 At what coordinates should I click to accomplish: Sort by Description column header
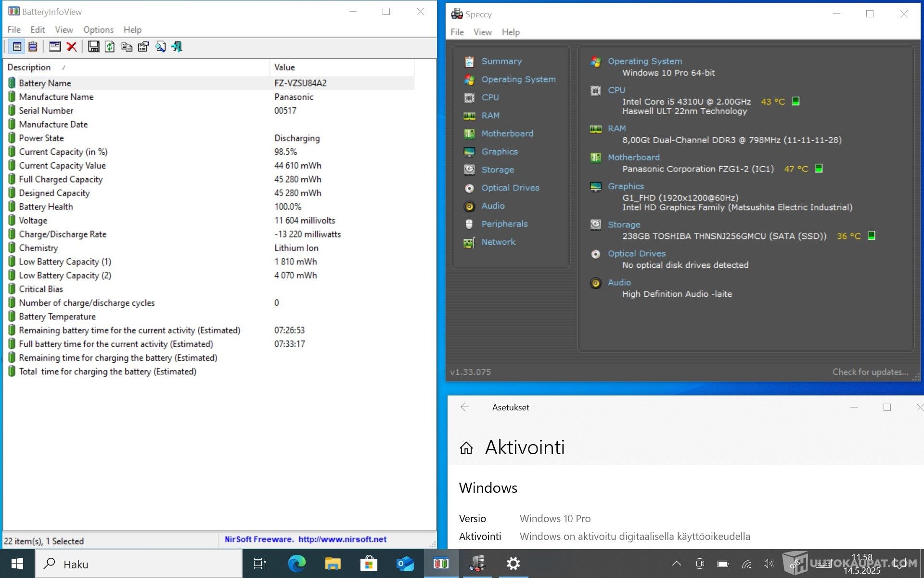click(137, 67)
